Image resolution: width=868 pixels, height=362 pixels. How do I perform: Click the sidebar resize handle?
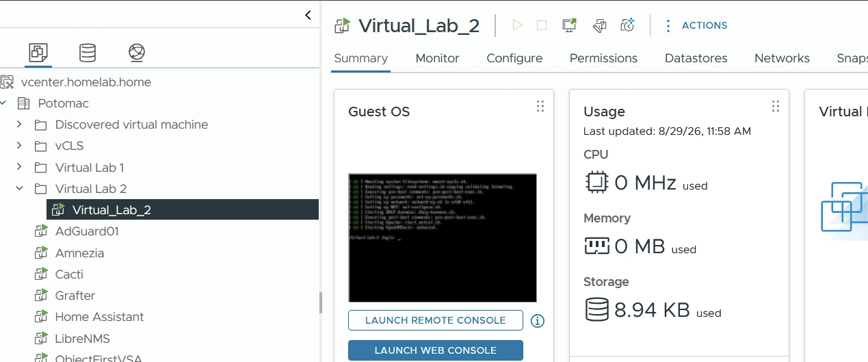tap(320, 302)
